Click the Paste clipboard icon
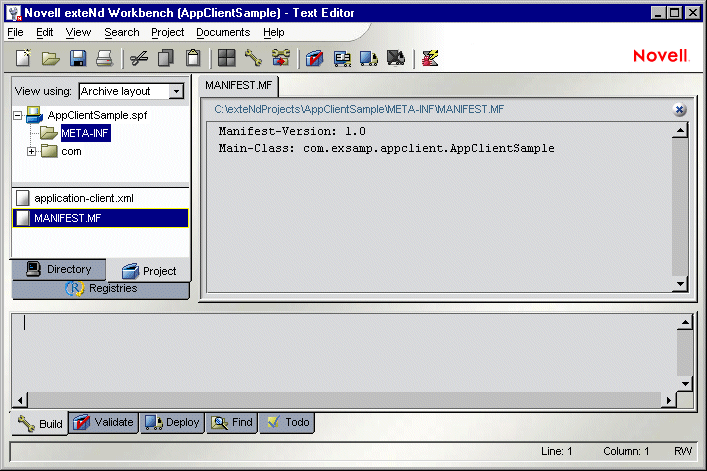 click(193, 58)
